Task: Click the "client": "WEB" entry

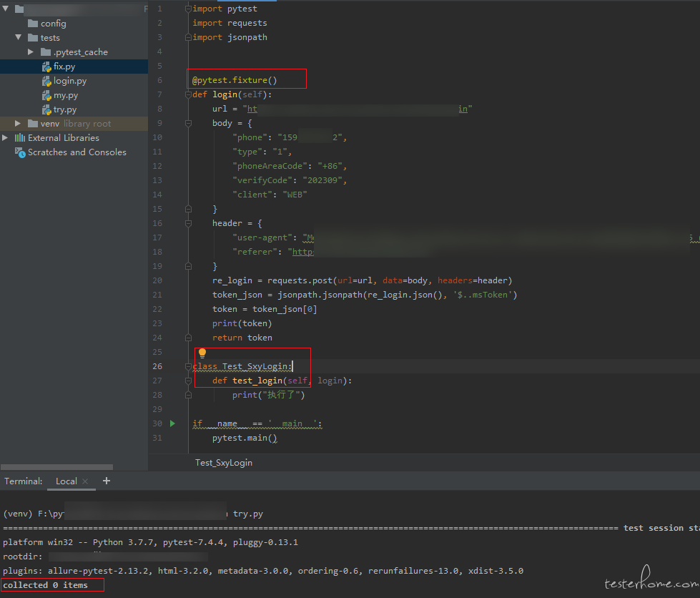Action: point(270,195)
